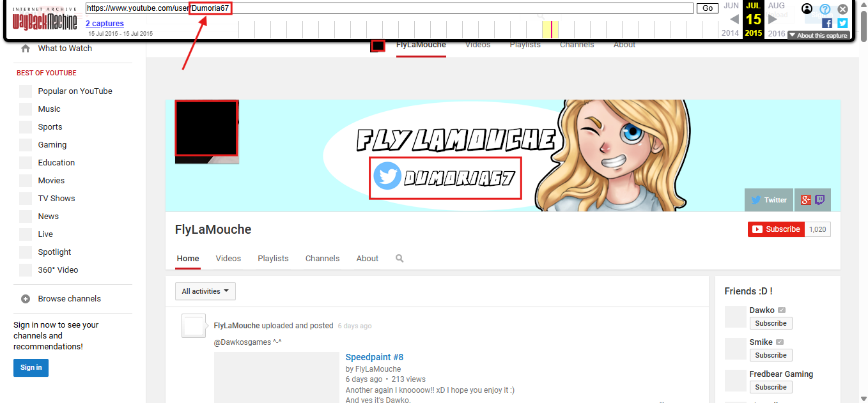
Task: Click the Wayback help question mark icon
Action: tap(825, 9)
